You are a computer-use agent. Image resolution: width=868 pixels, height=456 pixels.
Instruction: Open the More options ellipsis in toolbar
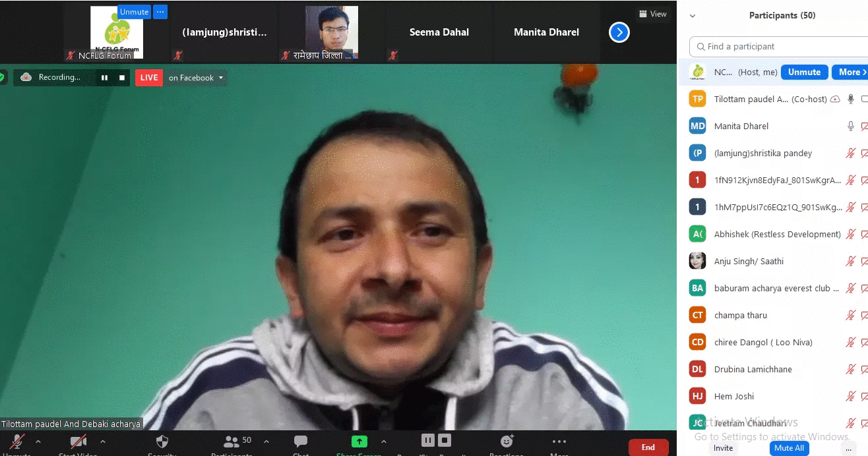559,442
